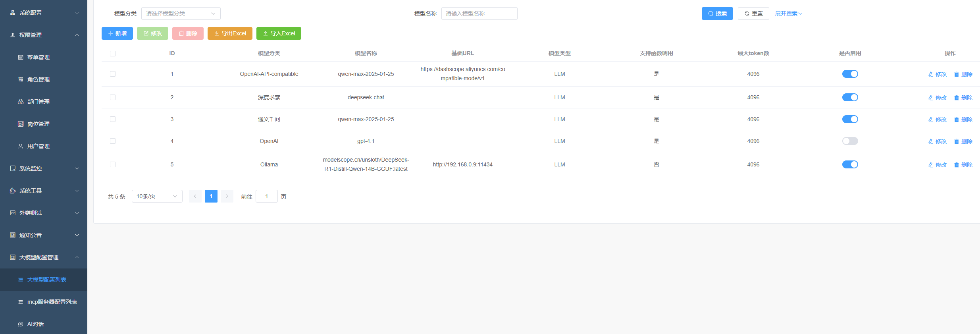This screenshot has width=980, height=334.
Task: Click the 系统工具 icon in sidebar
Action: [x=13, y=191]
